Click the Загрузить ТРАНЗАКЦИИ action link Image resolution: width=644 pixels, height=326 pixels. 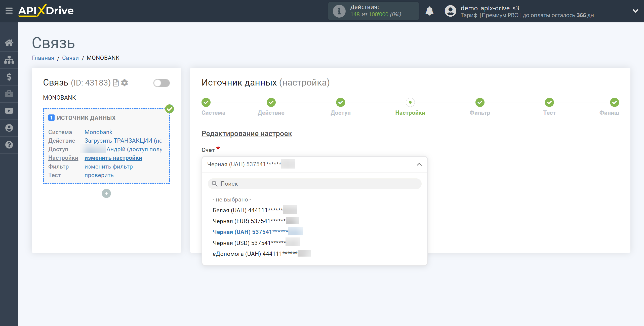coord(123,141)
